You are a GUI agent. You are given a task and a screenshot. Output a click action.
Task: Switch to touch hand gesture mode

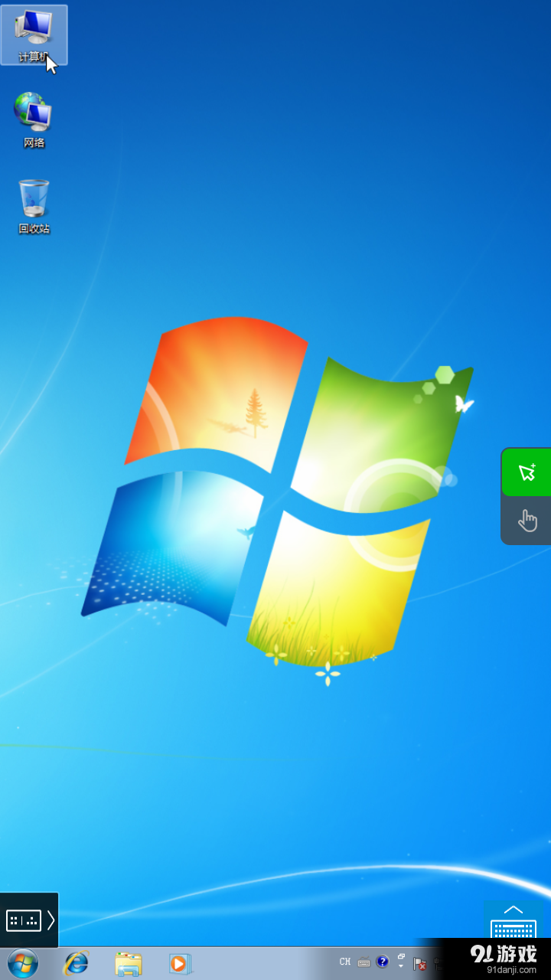[527, 521]
